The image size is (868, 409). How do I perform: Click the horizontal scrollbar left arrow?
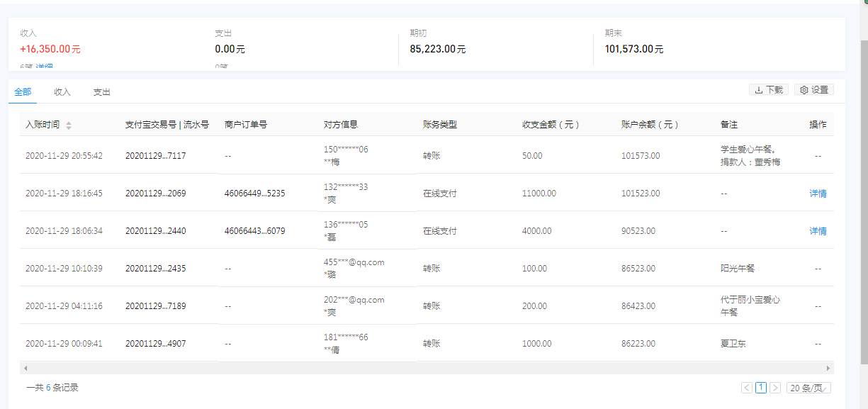point(26,369)
